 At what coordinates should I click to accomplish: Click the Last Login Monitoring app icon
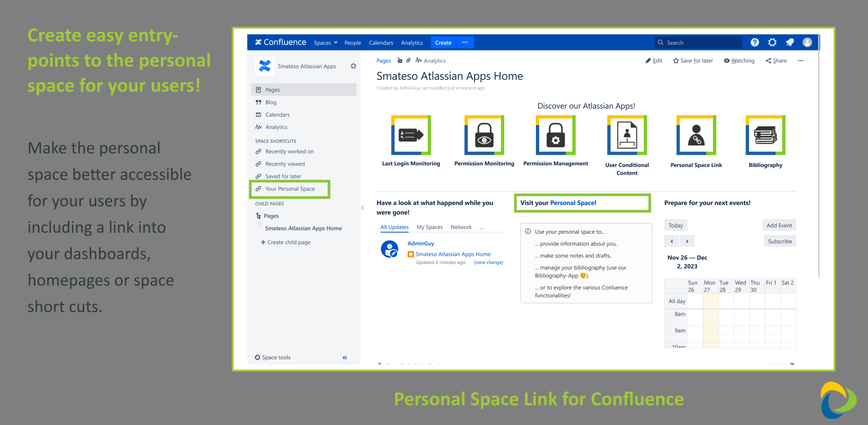point(411,135)
